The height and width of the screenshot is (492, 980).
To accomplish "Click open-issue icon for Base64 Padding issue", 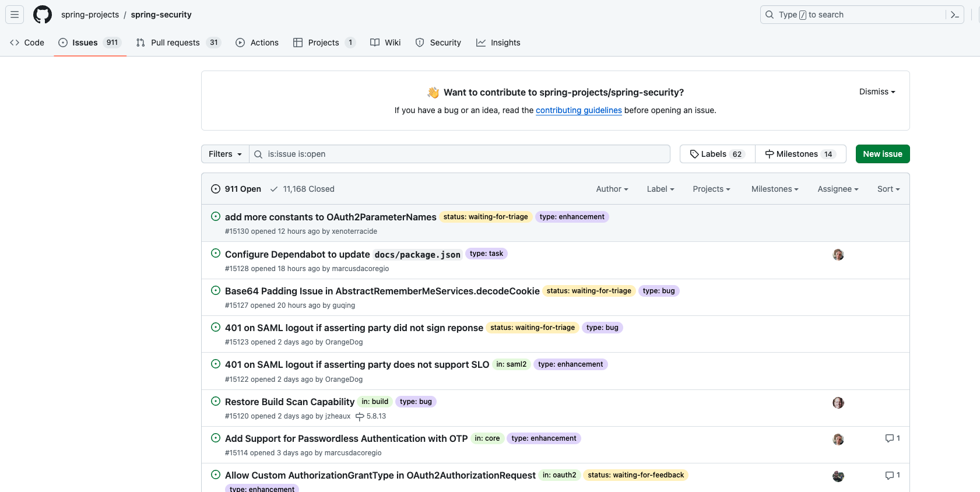I will (x=216, y=290).
